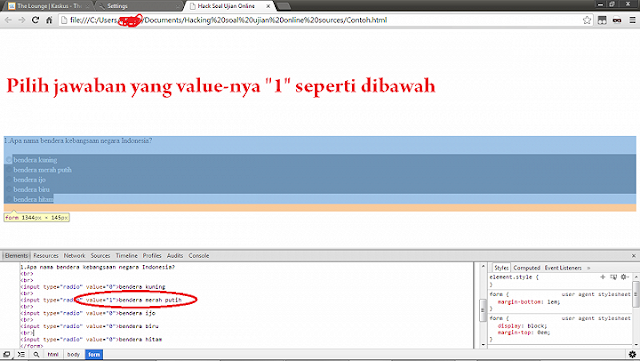
Task: Switch to the Computed sidebar tab
Action: click(527, 268)
